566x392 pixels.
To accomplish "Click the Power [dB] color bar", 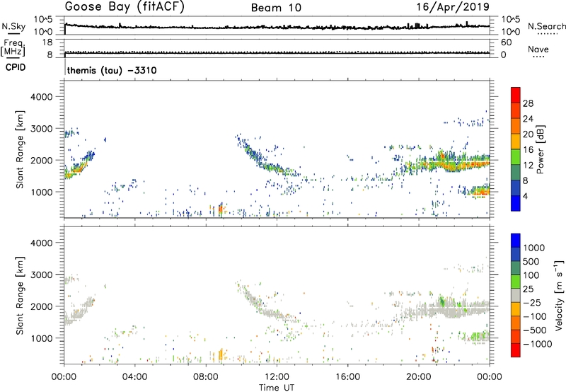I will 516,149.
